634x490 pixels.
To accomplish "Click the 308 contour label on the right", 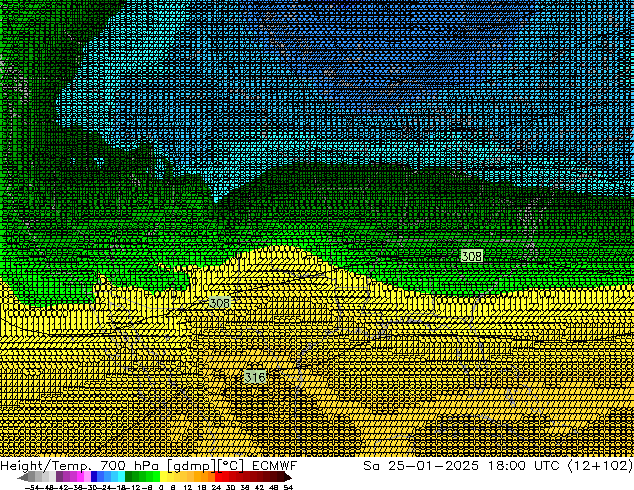I will click(472, 256).
